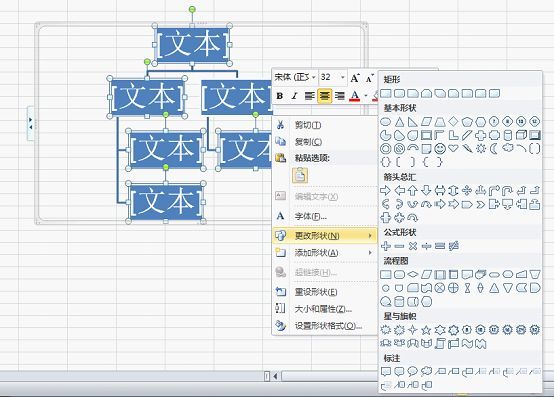Open the 添加形状(A) submenu

(x=324, y=253)
